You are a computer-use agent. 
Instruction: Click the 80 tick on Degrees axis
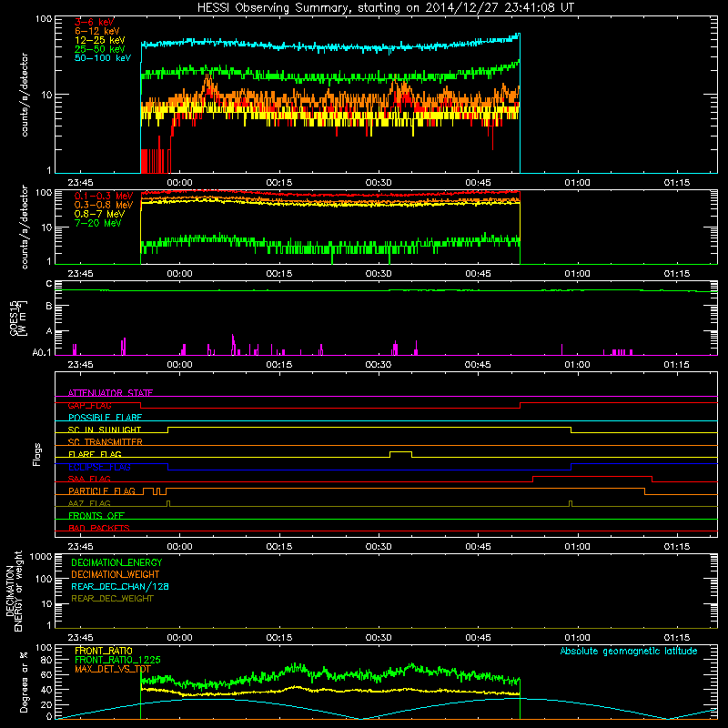coord(46,660)
